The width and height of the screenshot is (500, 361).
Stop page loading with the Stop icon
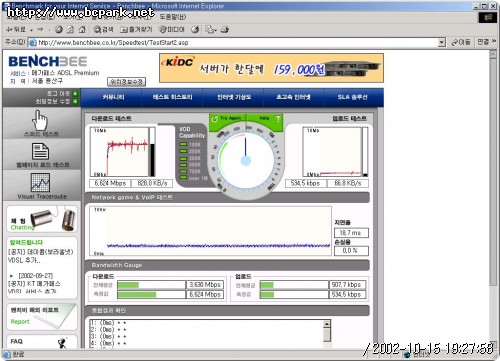(x=59, y=30)
